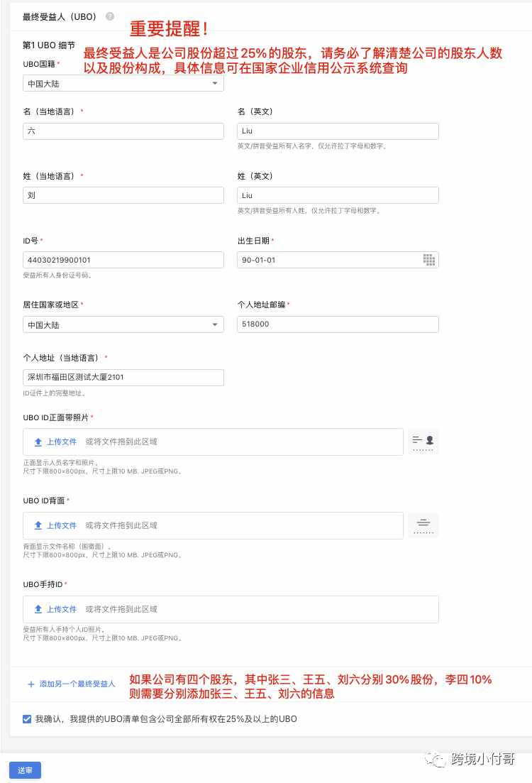This screenshot has height=783, width=532.
Task: Focus the 出生日期 field showing 90-01-01
Action: [x=338, y=260]
